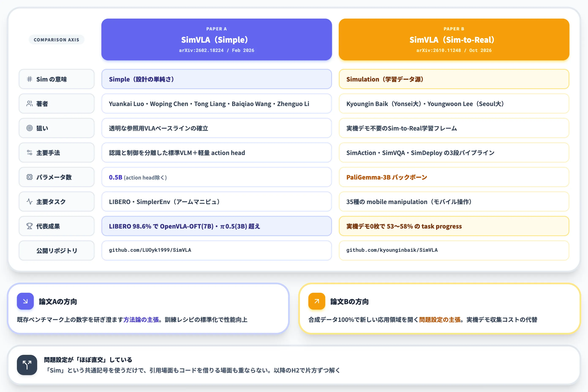Viewport: 588px width, 392px height.
Task: Click the Yuankai Luo authors cell
Action: (216, 103)
